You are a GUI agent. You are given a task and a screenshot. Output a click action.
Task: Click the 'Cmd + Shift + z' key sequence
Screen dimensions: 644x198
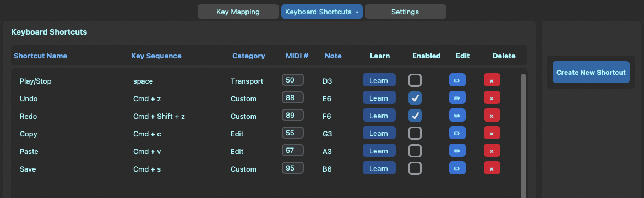pos(159,116)
